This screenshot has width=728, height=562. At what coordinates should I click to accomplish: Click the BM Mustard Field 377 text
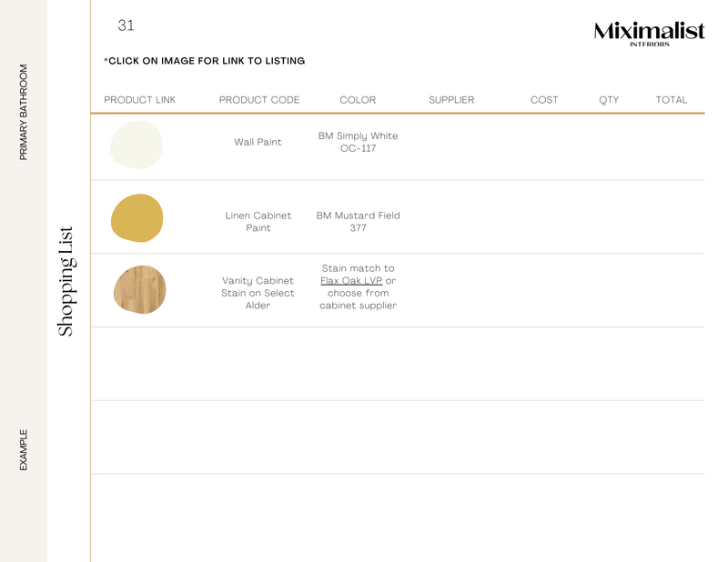point(358,222)
